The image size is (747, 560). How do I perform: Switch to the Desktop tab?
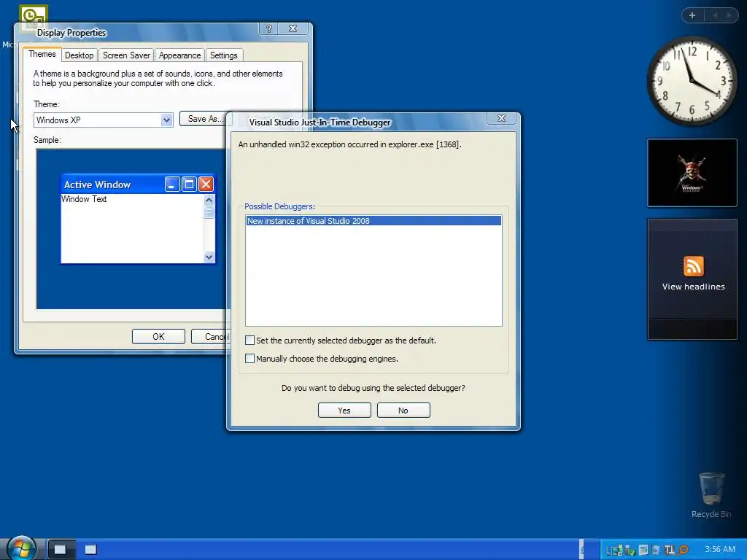(x=79, y=55)
